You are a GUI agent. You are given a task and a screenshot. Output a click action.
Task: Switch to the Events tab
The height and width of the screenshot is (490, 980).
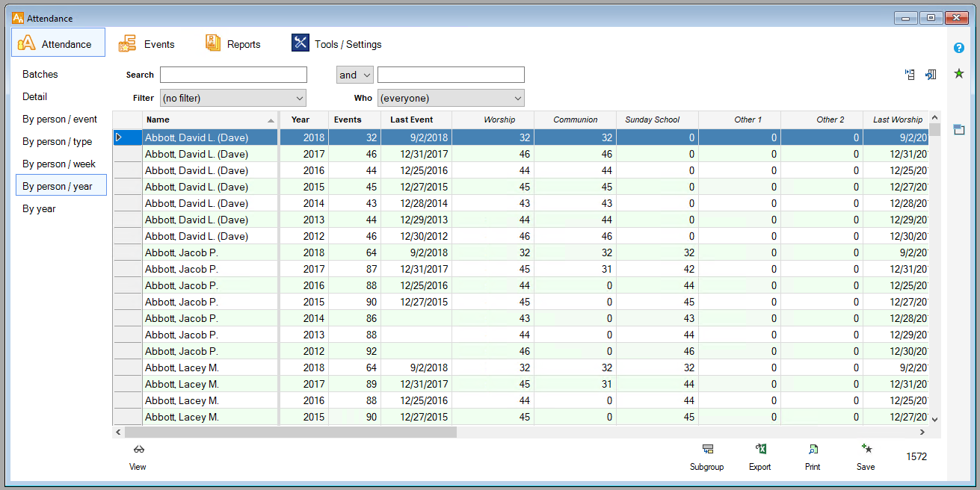[147, 44]
